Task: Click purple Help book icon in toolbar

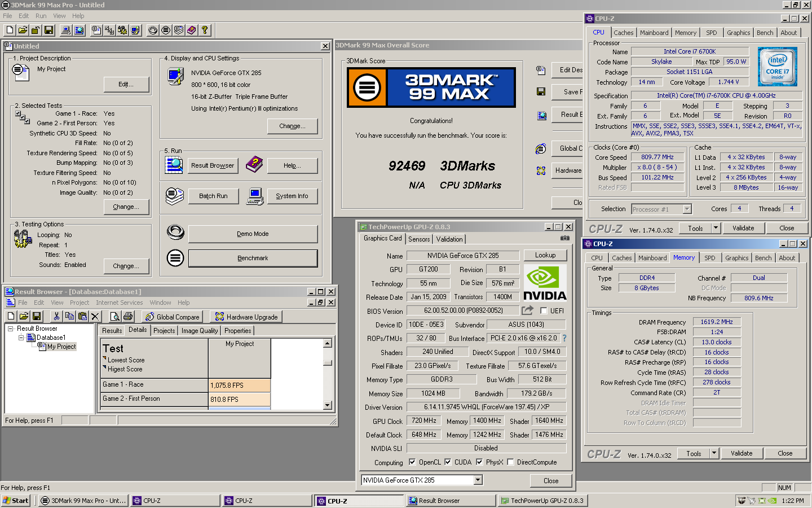Action: (192, 30)
